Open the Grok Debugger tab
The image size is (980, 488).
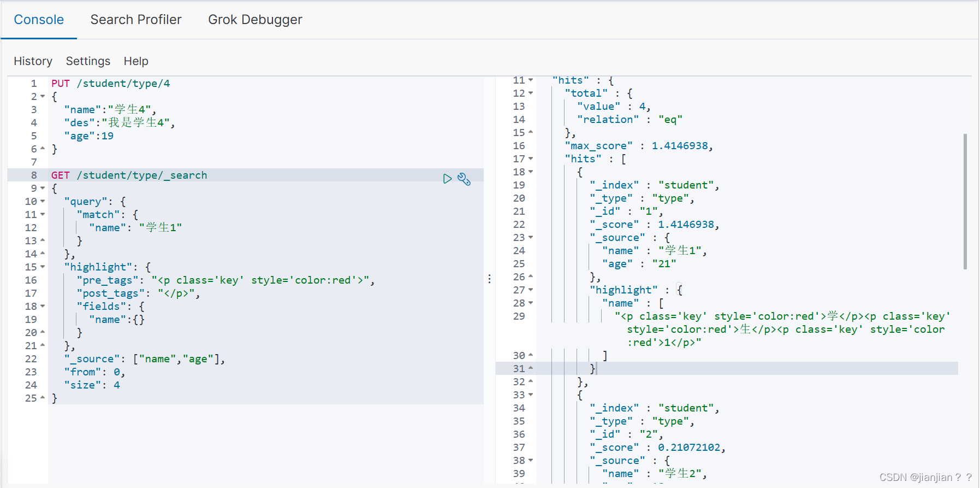pyautogui.click(x=255, y=20)
